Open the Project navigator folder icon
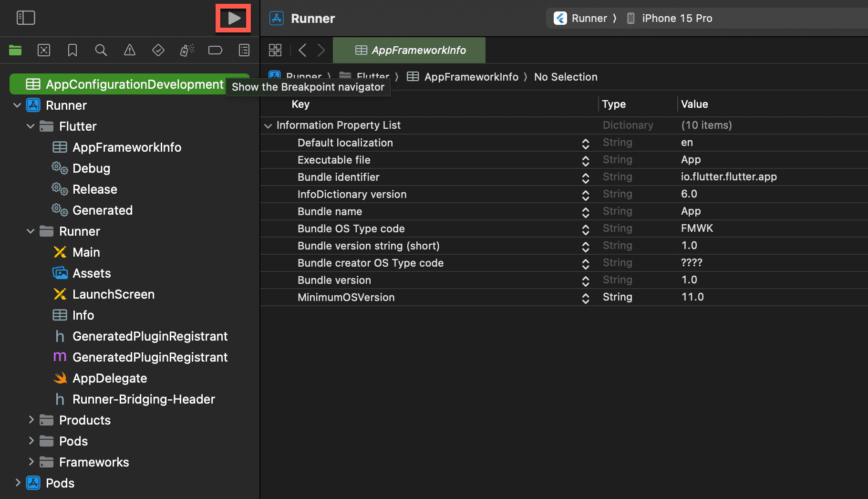 click(15, 50)
